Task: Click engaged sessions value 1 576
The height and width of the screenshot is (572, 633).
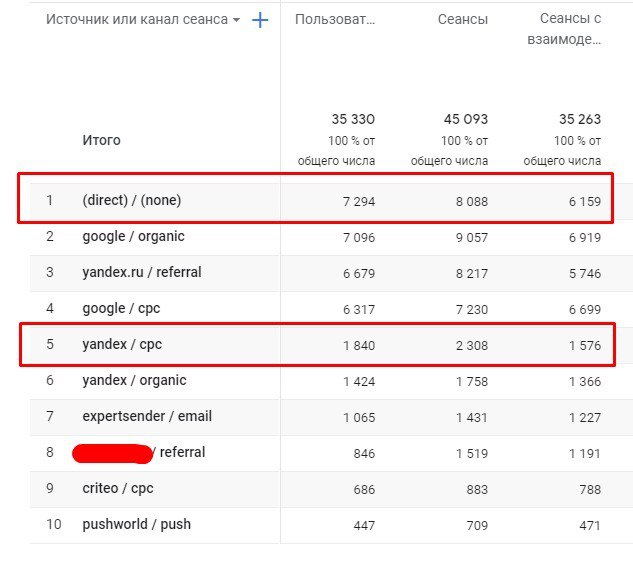Action: tap(585, 346)
